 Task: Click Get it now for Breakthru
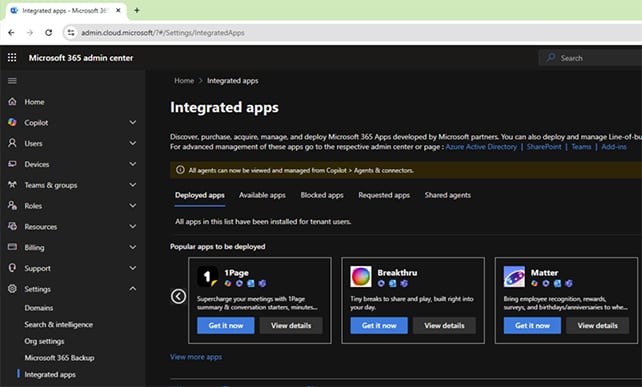(x=379, y=326)
